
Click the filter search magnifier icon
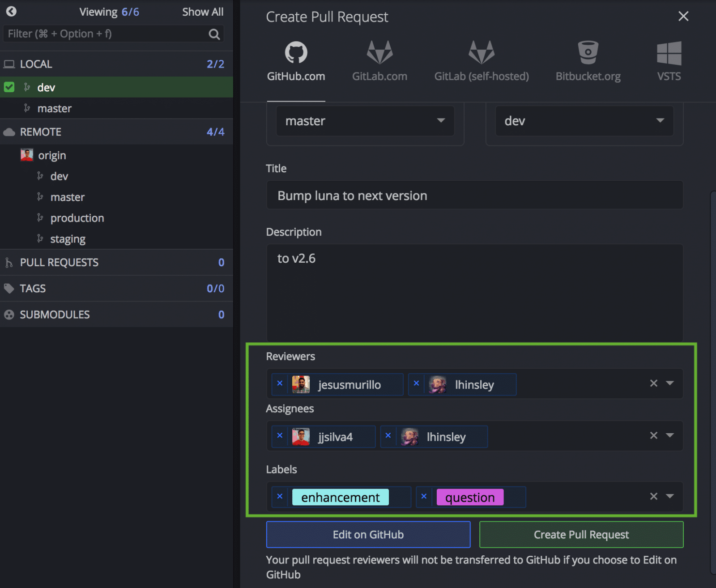[x=214, y=34]
